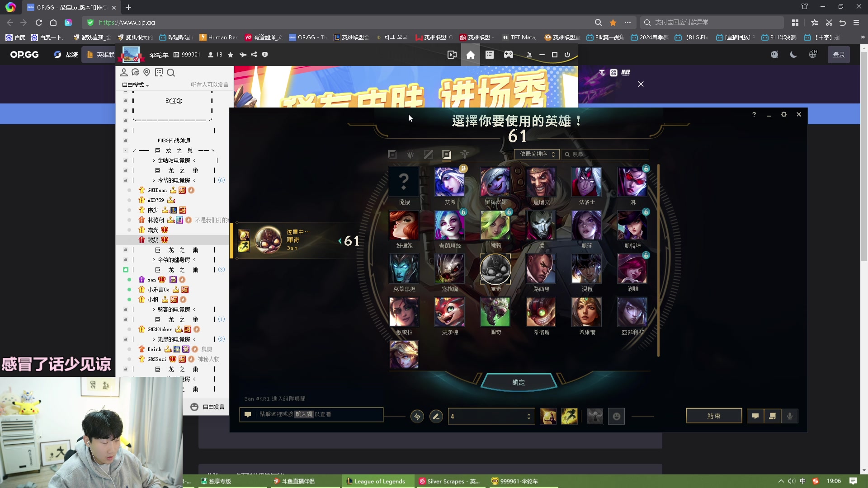Open the rune page edit pencil icon

point(436,416)
